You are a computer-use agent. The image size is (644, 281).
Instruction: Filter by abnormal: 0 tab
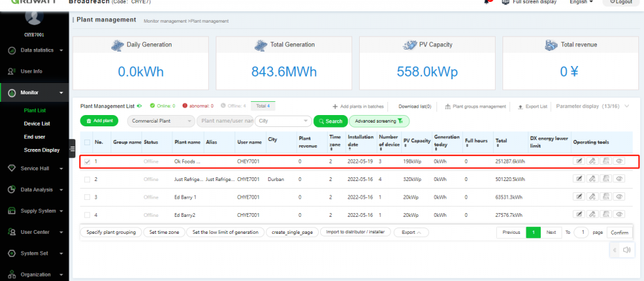pyautogui.click(x=198, y=106)
